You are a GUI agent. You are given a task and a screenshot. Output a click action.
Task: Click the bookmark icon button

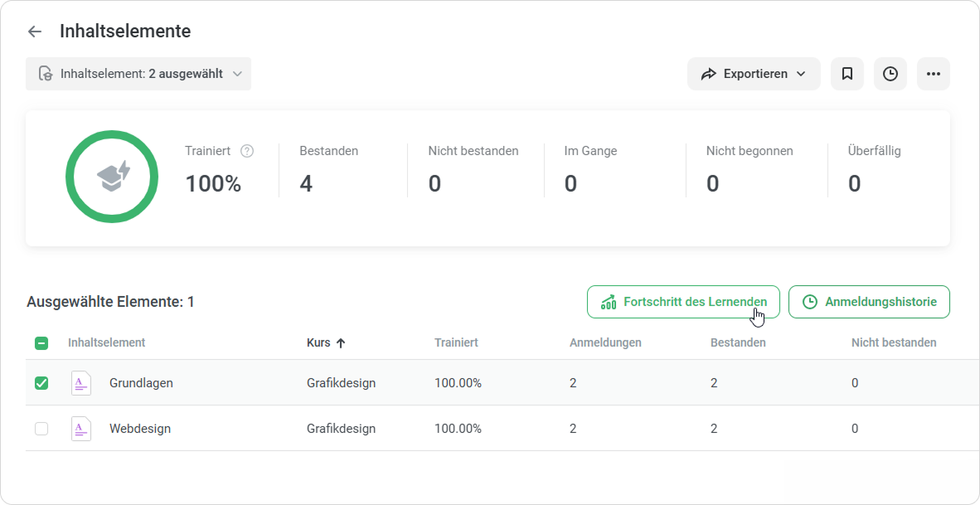(847, 74)
